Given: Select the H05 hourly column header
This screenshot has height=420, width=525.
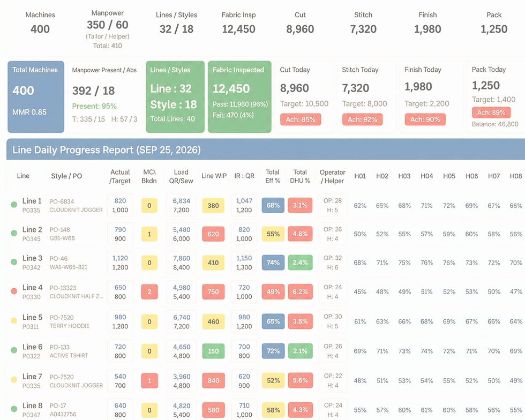Looking at the screenshot, I should 449,176.
